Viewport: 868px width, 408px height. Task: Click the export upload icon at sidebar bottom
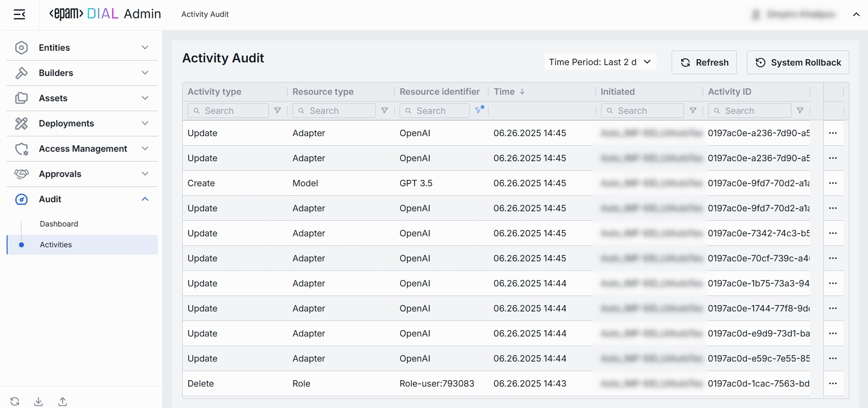pyautogui.click(x=63, y=402)
